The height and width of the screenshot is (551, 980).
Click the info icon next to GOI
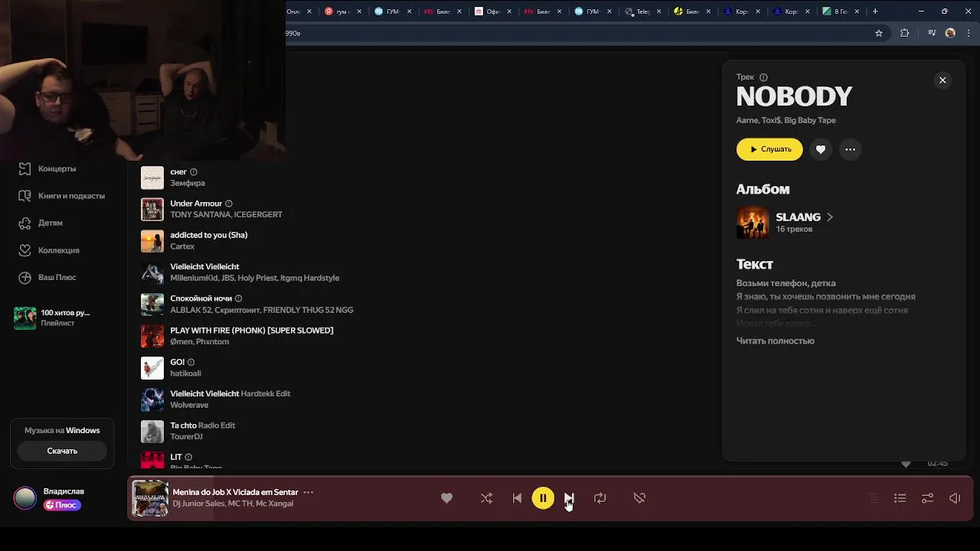(191, 362)
